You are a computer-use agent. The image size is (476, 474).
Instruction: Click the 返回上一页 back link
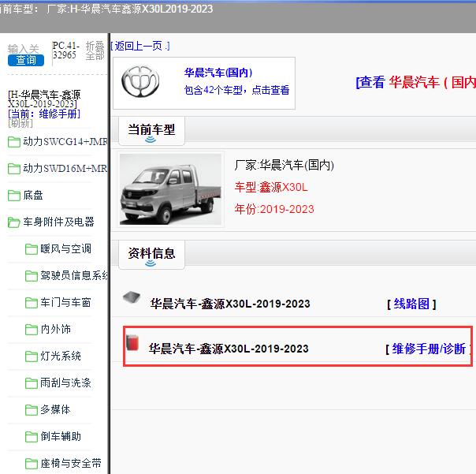[x=140, y=46]
